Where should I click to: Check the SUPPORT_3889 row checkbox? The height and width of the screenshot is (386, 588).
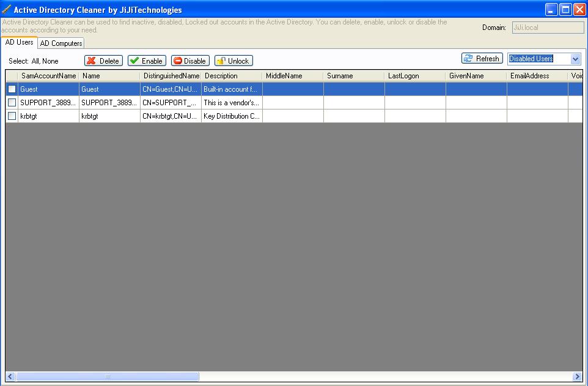click(12, 102)
